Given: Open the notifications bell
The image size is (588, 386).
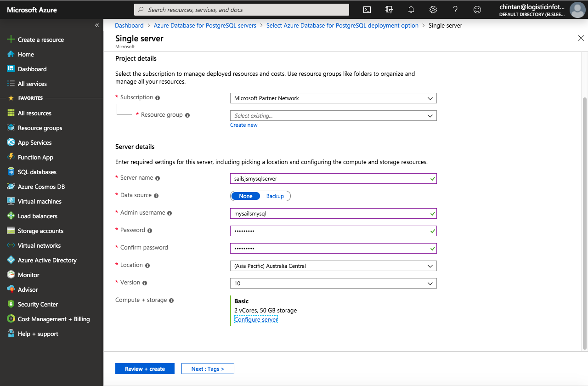Looking at the screenshot, I should 411,10.
